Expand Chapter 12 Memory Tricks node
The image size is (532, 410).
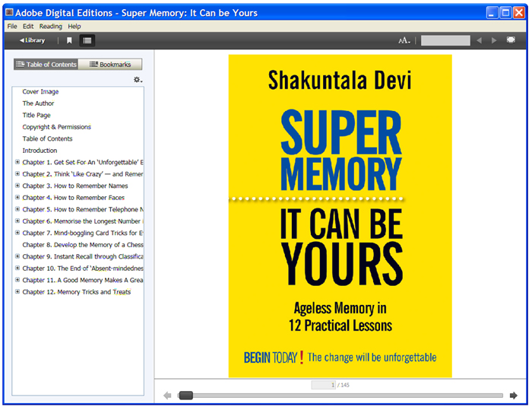click(17, 291)
